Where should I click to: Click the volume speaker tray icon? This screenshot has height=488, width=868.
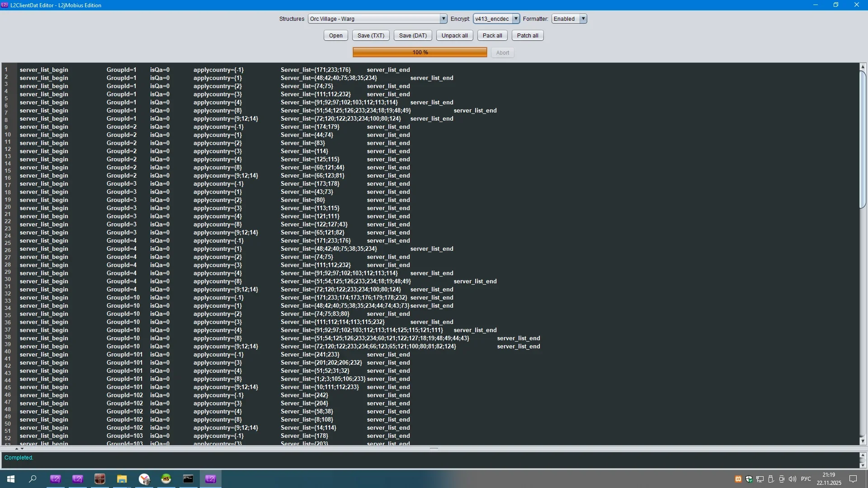tap(792, 479)
